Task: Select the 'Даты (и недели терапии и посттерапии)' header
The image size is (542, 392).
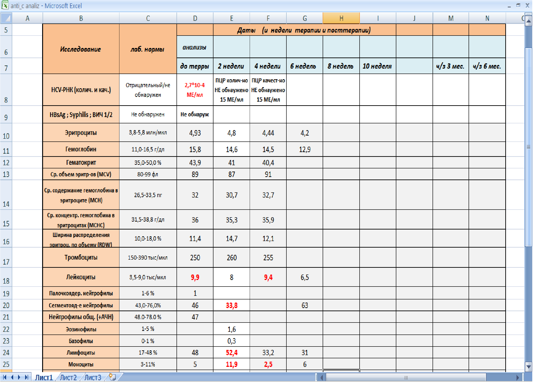Action: (x=304, y=30)
